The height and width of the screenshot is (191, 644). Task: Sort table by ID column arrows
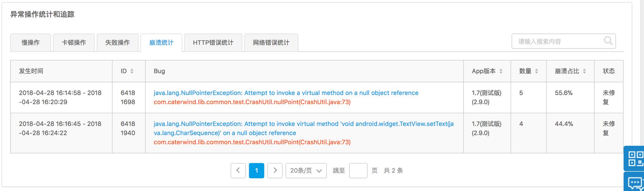(132, 71)
